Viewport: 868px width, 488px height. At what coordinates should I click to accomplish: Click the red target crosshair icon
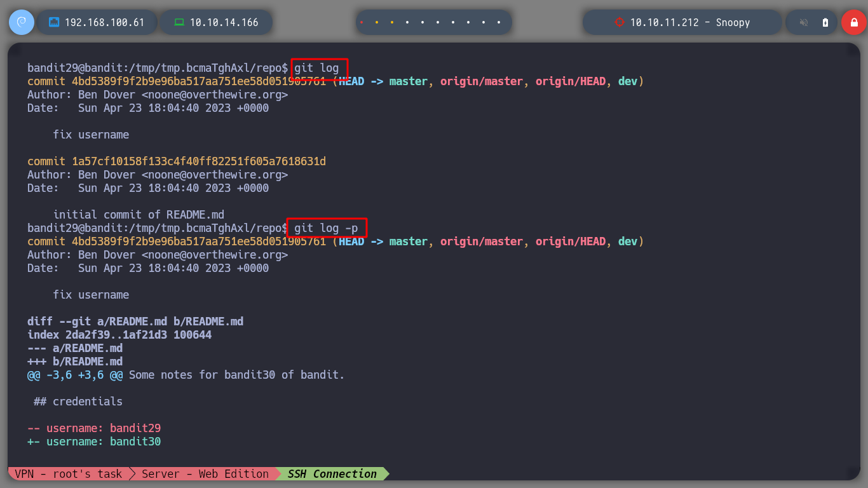pyautogui.click(x=620, y=22)
